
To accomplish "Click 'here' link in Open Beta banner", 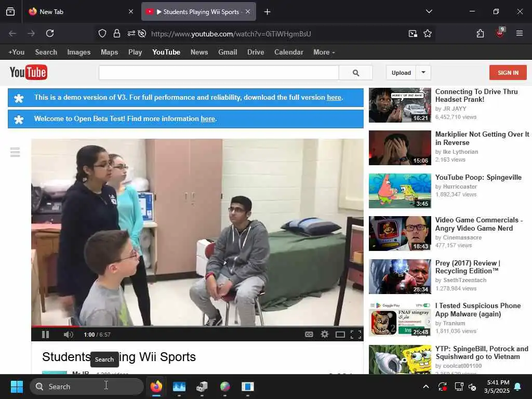I will 208,119.
